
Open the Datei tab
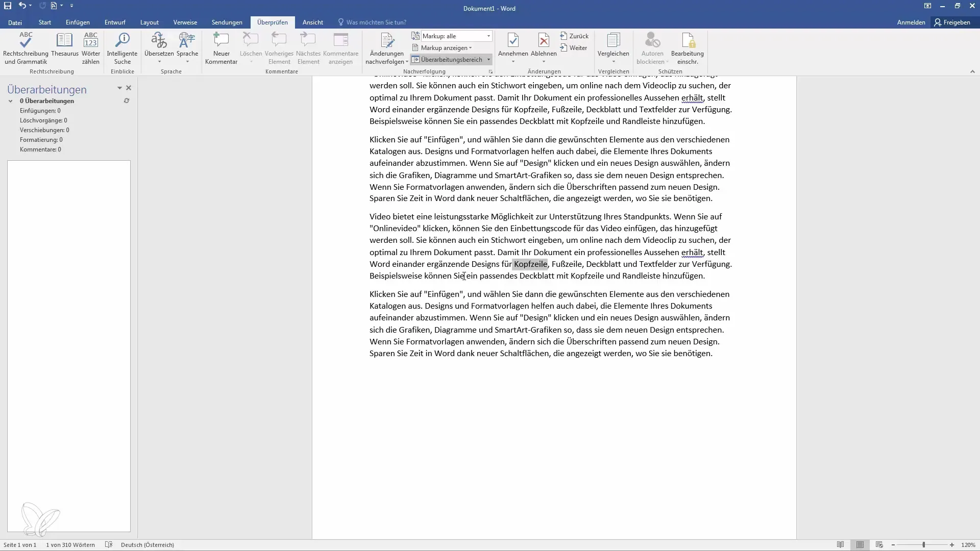(x=15, y=22)
